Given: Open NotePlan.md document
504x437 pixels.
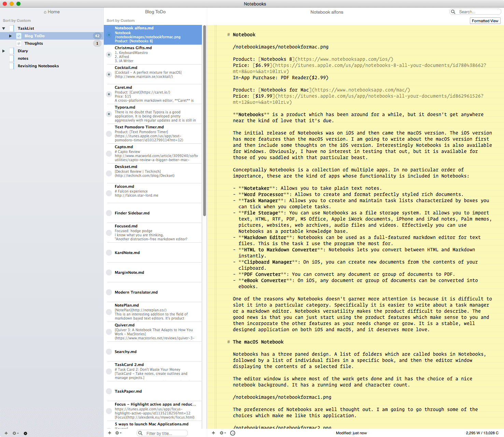Looking at the screenshot, I should [153, 312].
